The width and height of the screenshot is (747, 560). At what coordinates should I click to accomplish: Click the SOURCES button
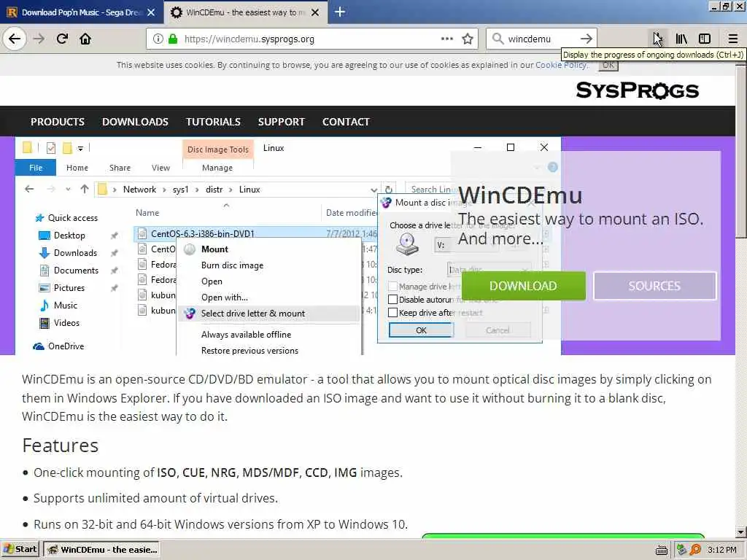pyautogui.click(x=654, y=286)
